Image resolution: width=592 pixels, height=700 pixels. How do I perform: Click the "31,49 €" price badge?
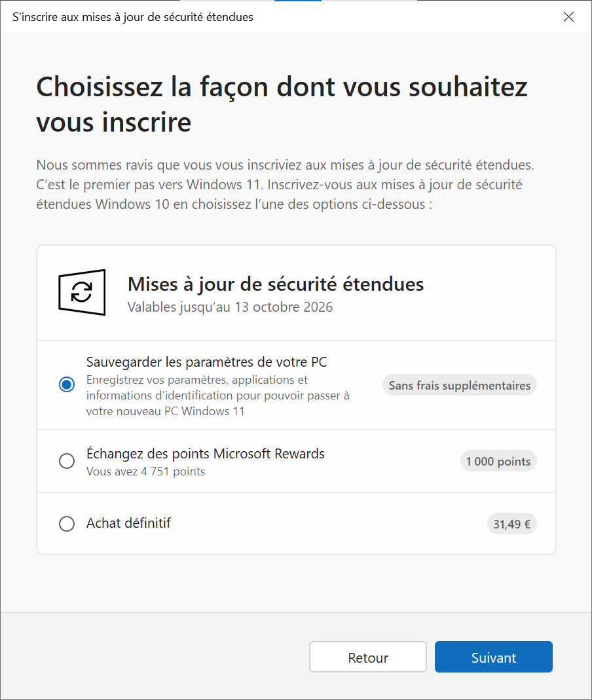click(x=511, y=524)
